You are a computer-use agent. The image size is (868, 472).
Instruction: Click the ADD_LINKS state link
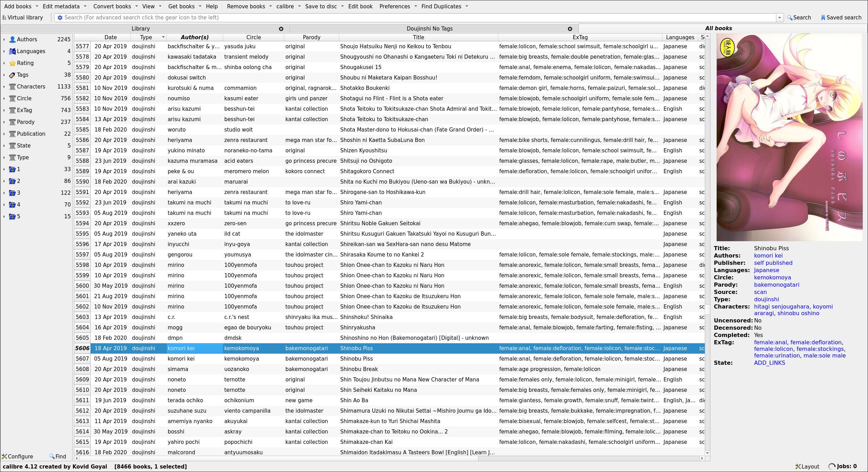pyautogui.click(x=769, y=363)
